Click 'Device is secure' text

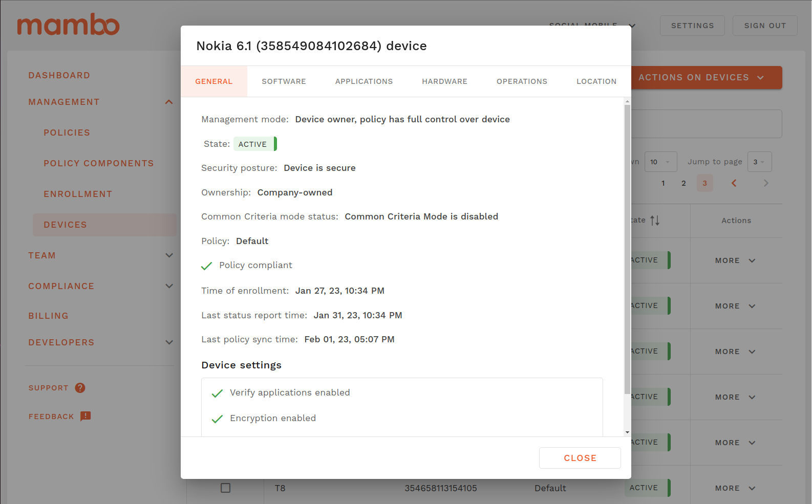point(319,168)
